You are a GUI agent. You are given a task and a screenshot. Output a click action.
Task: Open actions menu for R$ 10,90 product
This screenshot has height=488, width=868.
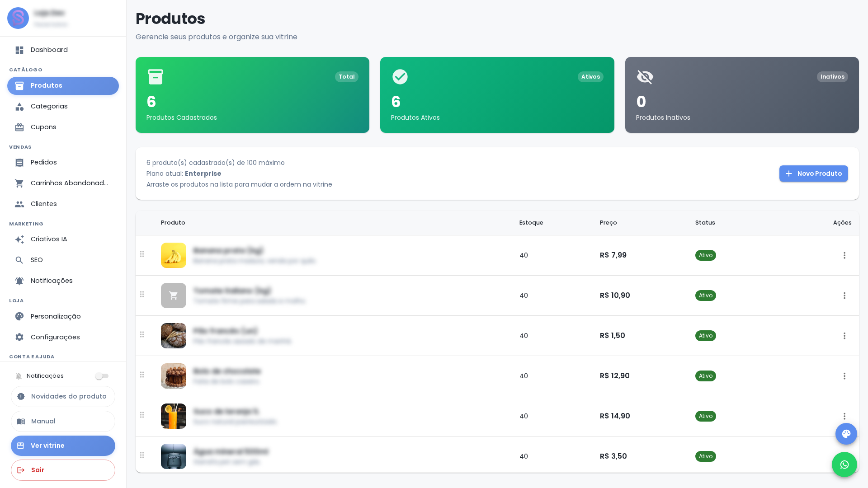click(x=844, y=296)
